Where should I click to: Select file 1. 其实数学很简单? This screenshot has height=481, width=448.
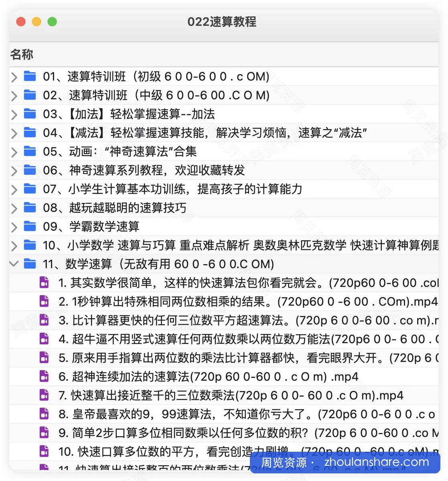pyautogui.click(x=248, y=283)
